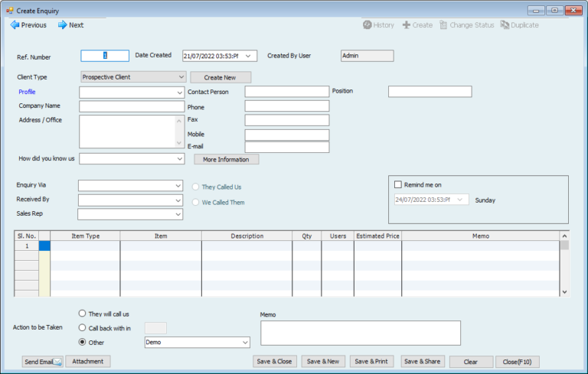Expand the Enquiry Via dropdown
The height and width of the screenshot is (374, 588).
tap(178, 186)
